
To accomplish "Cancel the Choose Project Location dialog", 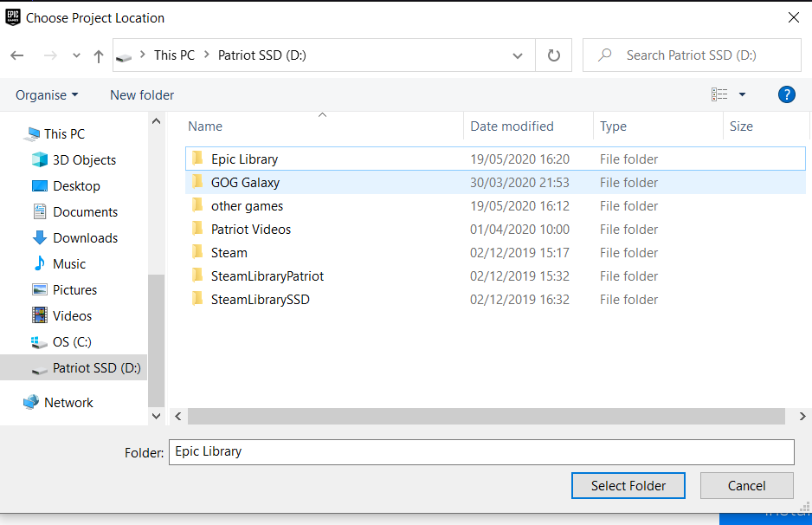I will pos(746,486).
